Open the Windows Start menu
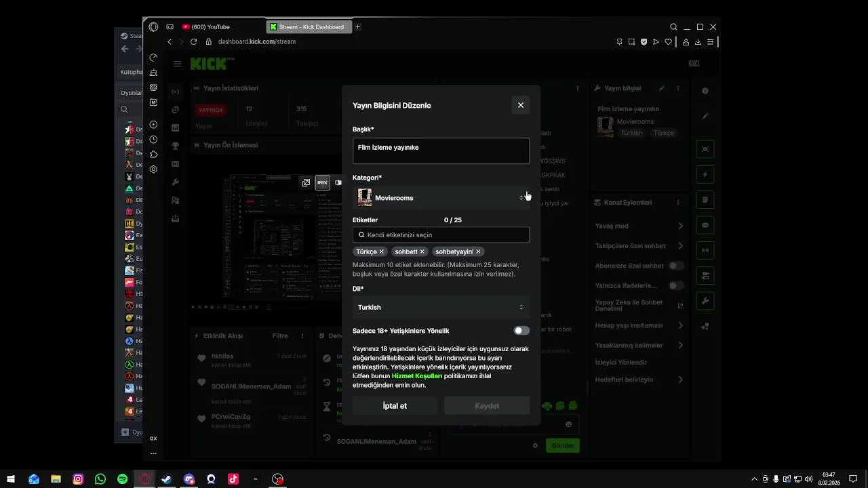The image size is (868, 488). 11,479
